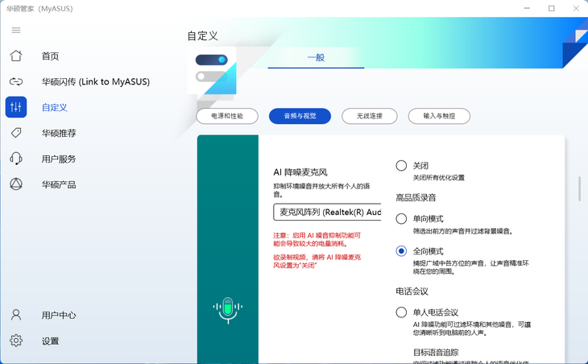Minimize the MyASUS window
The width and height of the screenshot is (588, 364).
527,8
